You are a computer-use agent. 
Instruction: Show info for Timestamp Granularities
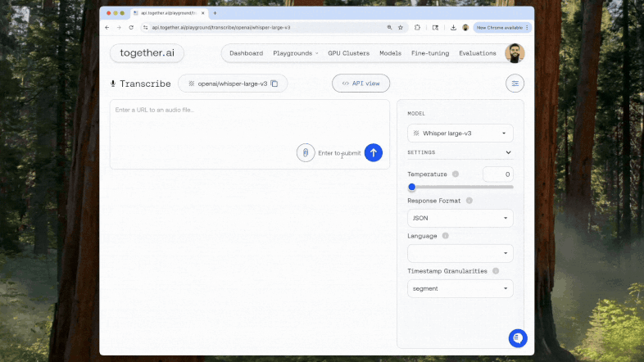[496, 271]
